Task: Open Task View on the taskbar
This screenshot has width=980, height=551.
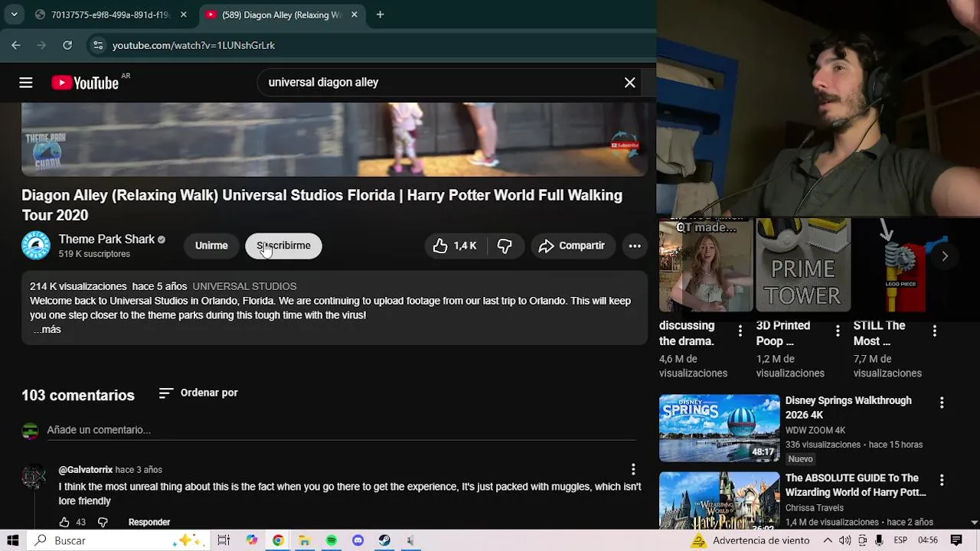Action: click(224, 540)
